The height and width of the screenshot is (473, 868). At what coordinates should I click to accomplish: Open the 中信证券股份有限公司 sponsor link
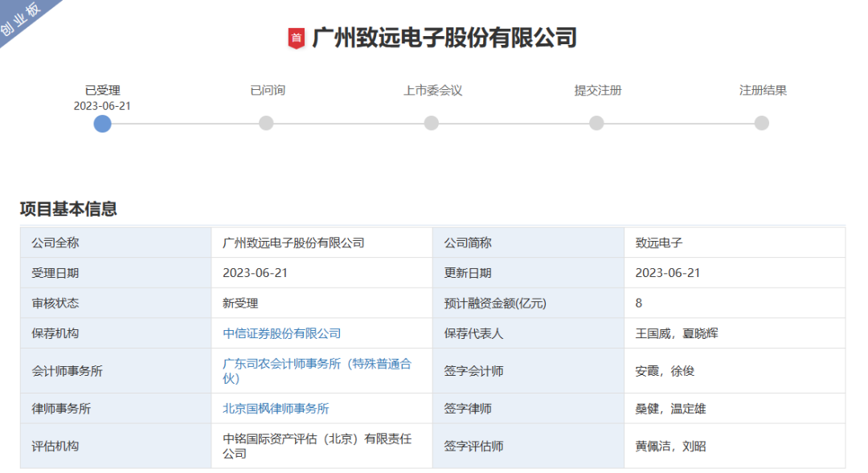(x=282, y=333)
